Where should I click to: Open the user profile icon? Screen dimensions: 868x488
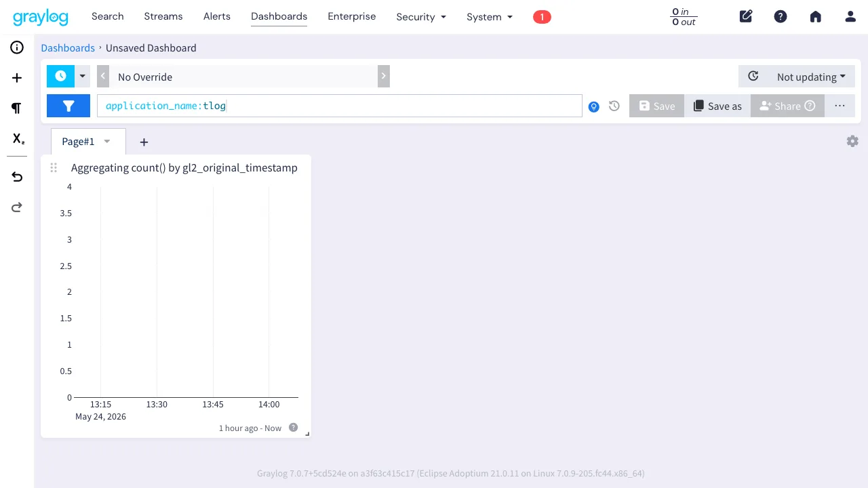pos(850,16)
